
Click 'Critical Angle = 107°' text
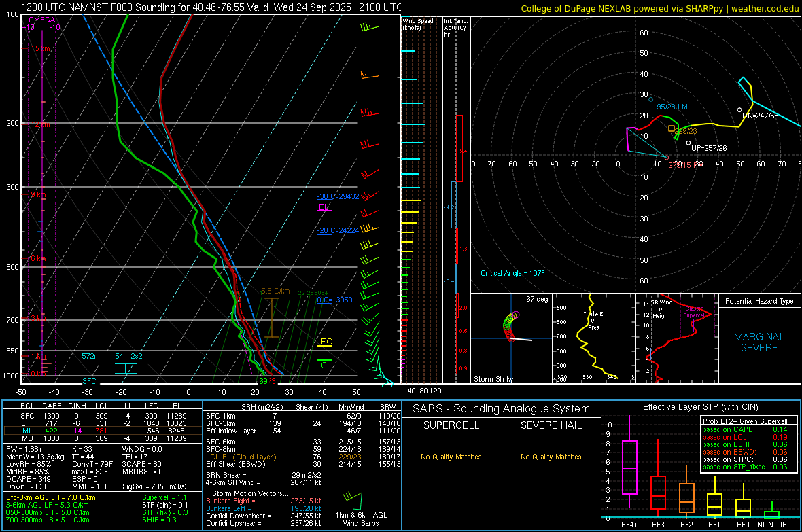[512, 273]
